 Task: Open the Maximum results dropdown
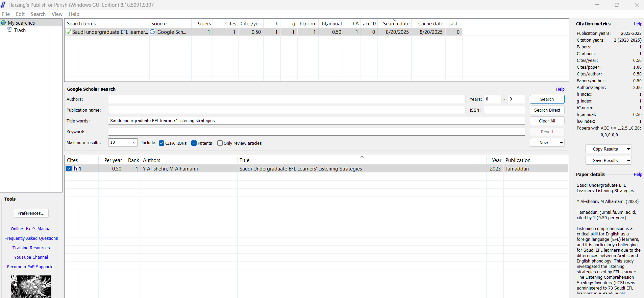(x=134, y=142)
